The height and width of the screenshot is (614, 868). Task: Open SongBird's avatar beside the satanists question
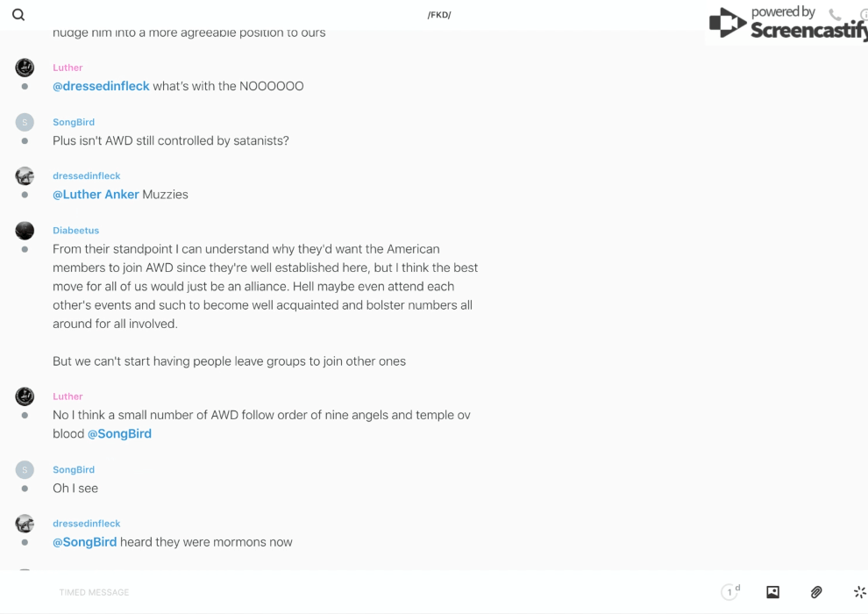[25, 122]
